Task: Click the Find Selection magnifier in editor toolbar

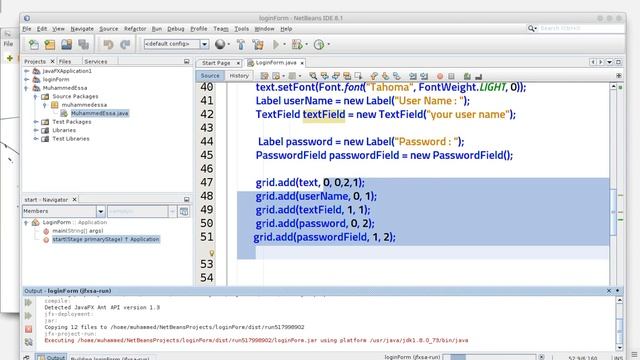Action: click(x=313, y=76)
